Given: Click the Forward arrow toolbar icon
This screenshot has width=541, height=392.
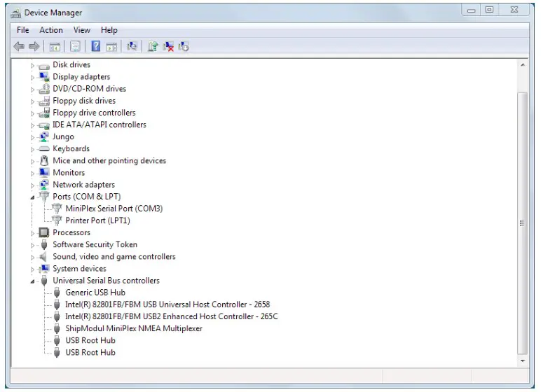Looking at the screenshot, I should [34, 46].
